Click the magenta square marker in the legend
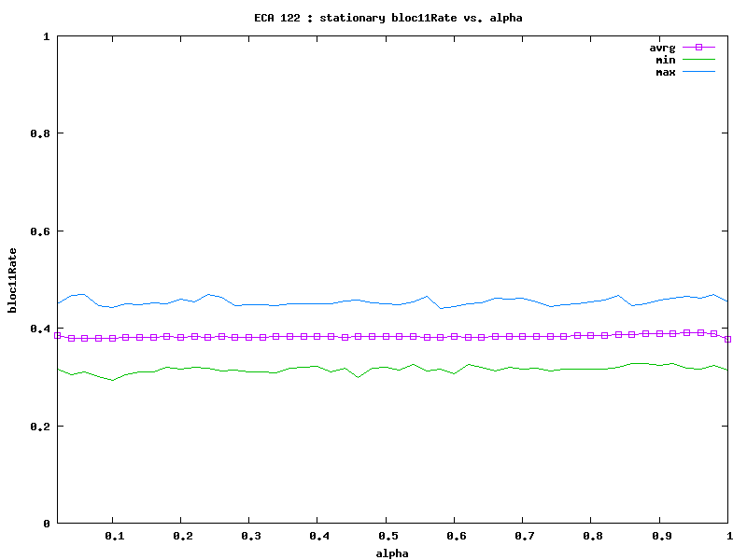The image size is (747, 560). click(x=698, y=47)
